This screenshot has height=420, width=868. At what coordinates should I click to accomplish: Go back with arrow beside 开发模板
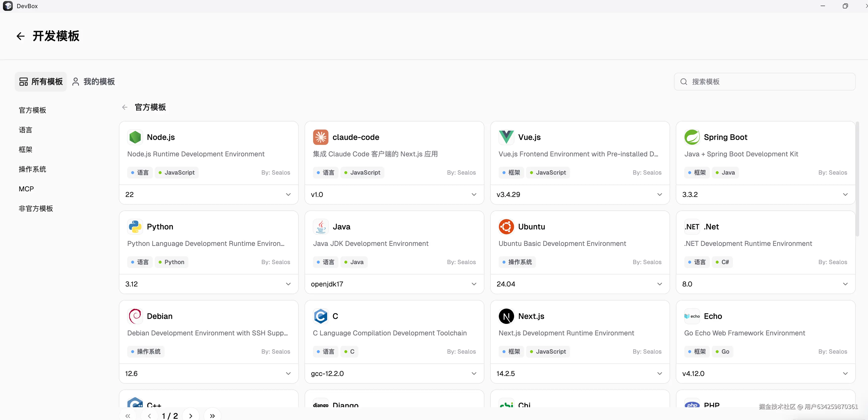21,36
